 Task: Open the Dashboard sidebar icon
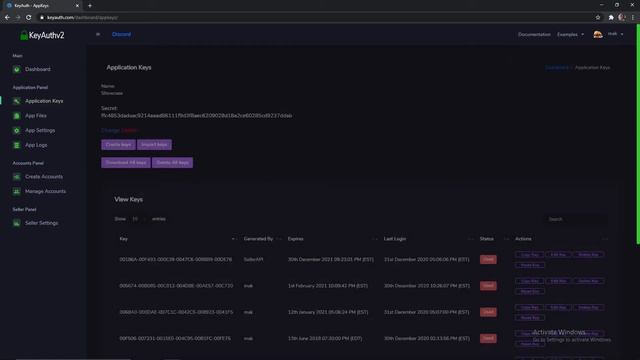(x=16, y=69)
